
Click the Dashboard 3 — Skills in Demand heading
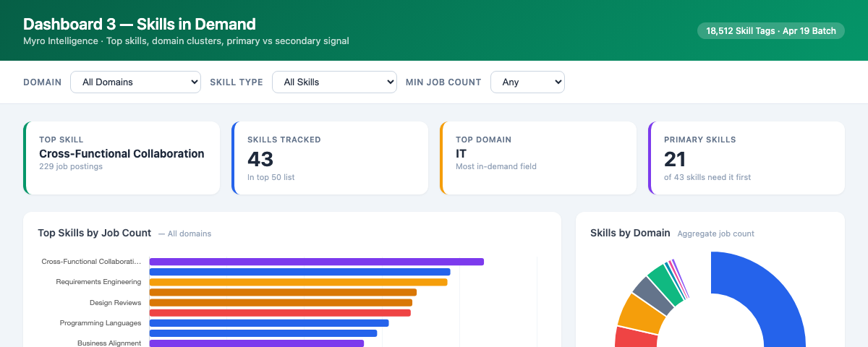pyautogui.click(x=140, y=24)
